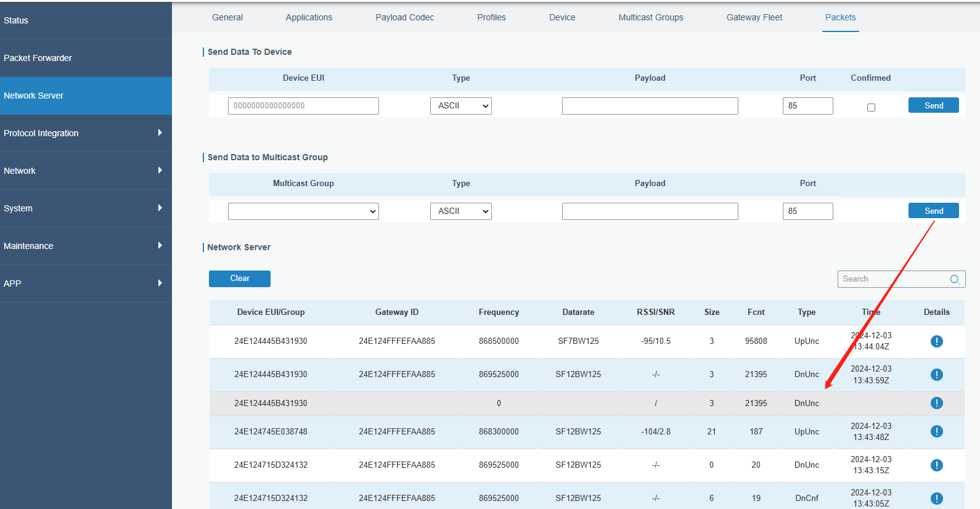This screenshot has width=980, height=509.
Task: Open the Payload Codec tab
Action: (x=405, y=17)
